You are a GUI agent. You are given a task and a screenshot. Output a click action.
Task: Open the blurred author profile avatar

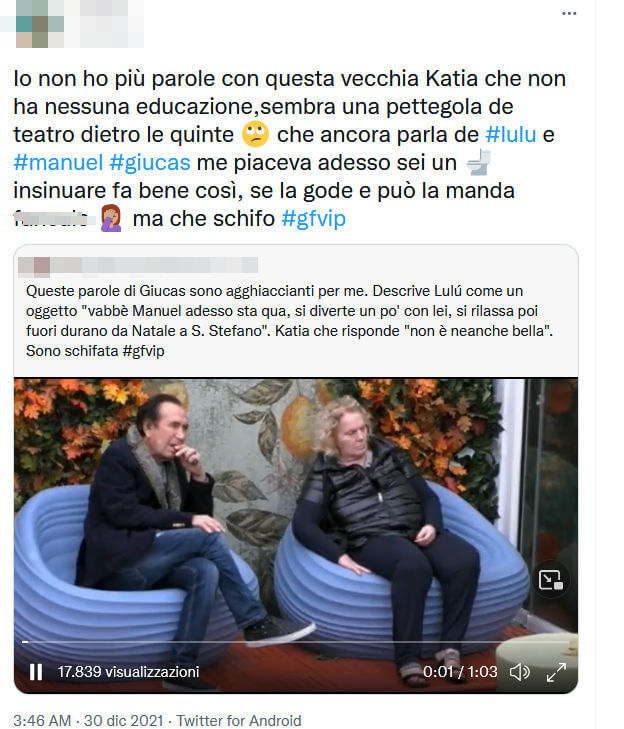click(40, 24)
